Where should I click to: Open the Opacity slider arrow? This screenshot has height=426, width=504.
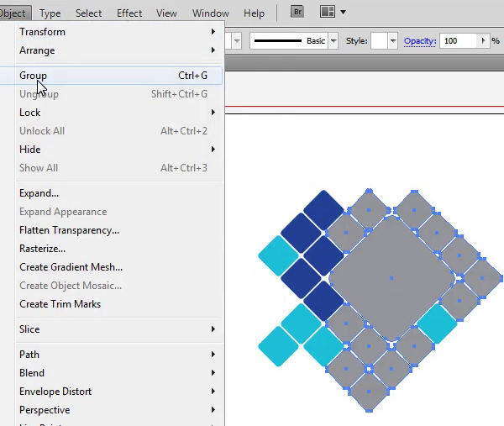(483, 41)
